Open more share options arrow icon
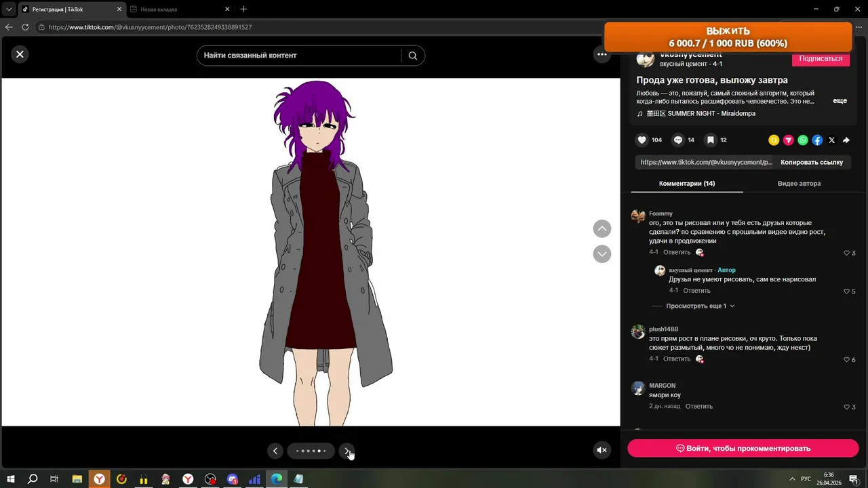The height and width of the screenshot is (488, 868). (846, 140)
